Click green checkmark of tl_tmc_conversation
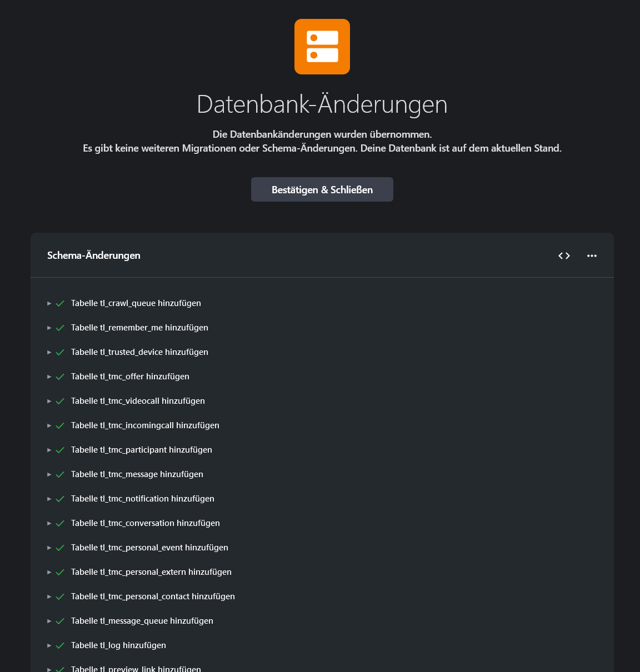The width and height of the screenshot is (640, 672). tap(60, 523)
